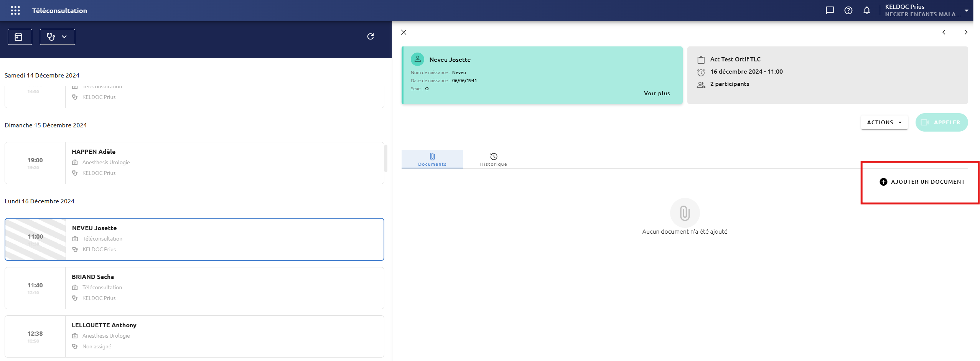This screenshot has height=361, width=980.
Task: Click the '16 décembre 2024 - 11:00' text
Action: point(746,71)
